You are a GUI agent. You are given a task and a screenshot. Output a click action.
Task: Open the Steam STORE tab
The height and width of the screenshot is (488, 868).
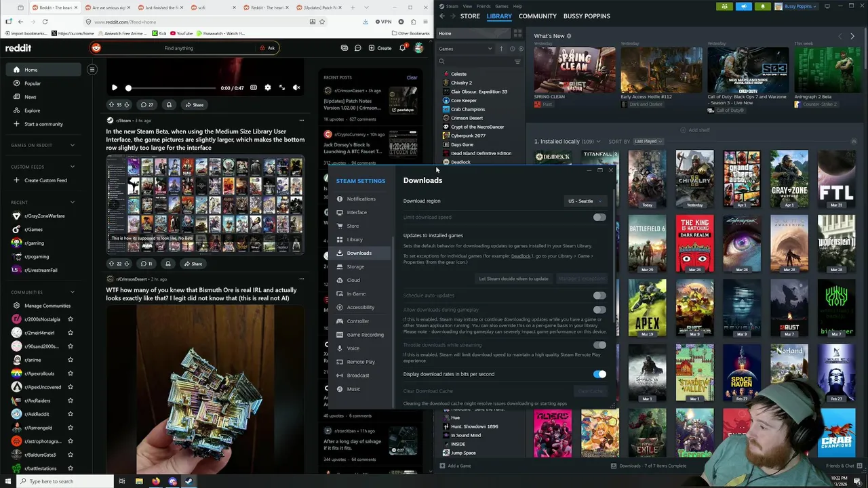[470, 16]
